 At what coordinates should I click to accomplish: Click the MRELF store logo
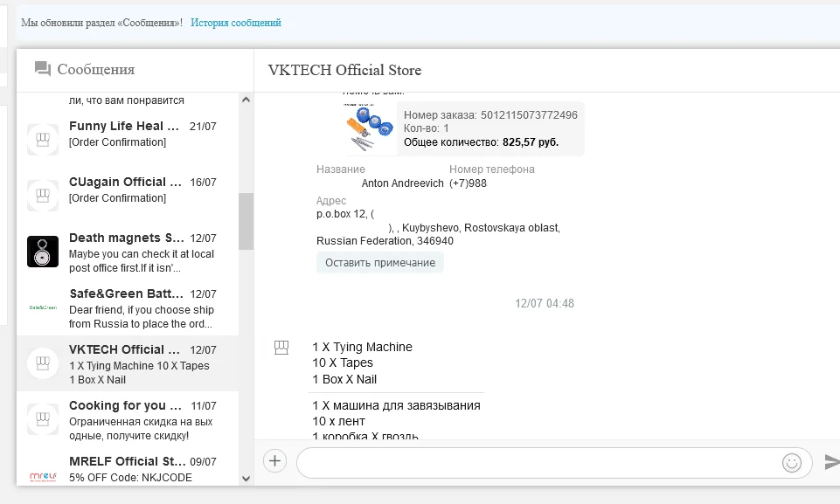(43, 476)
